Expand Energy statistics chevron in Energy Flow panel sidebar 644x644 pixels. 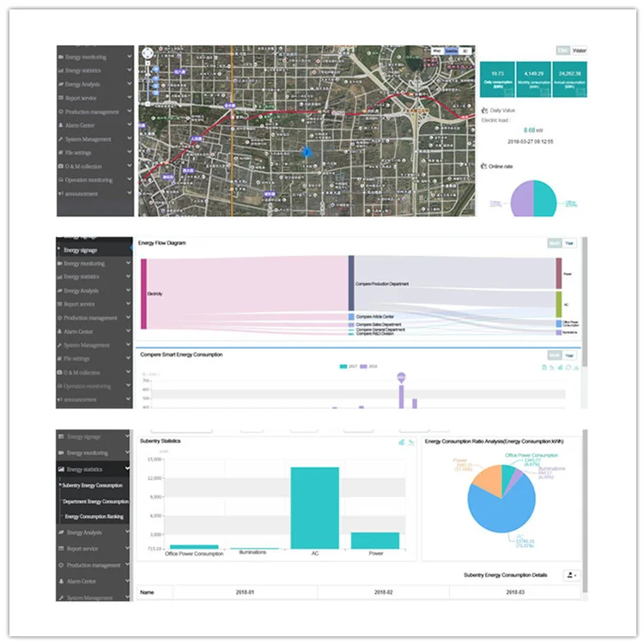point(128,276)
